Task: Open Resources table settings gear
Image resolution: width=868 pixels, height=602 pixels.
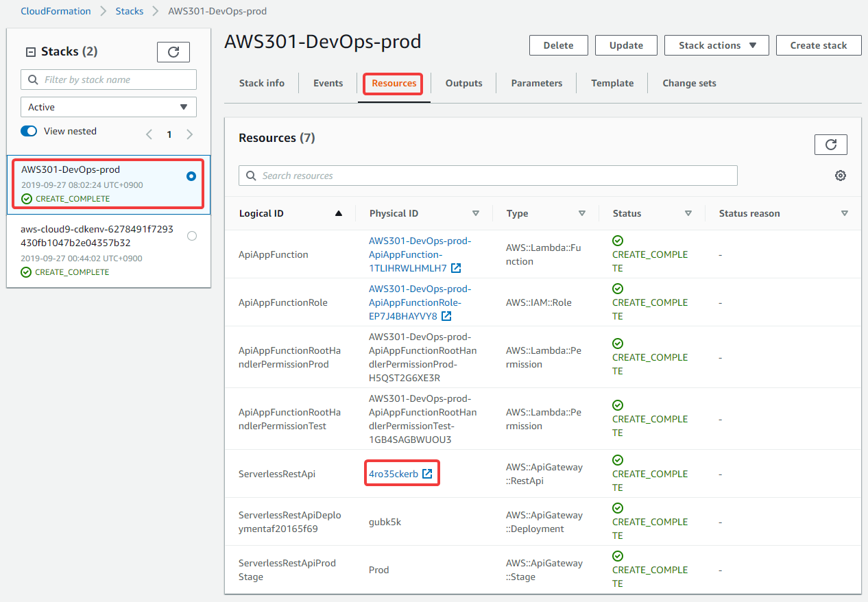Action: click(x=841, y=176)
